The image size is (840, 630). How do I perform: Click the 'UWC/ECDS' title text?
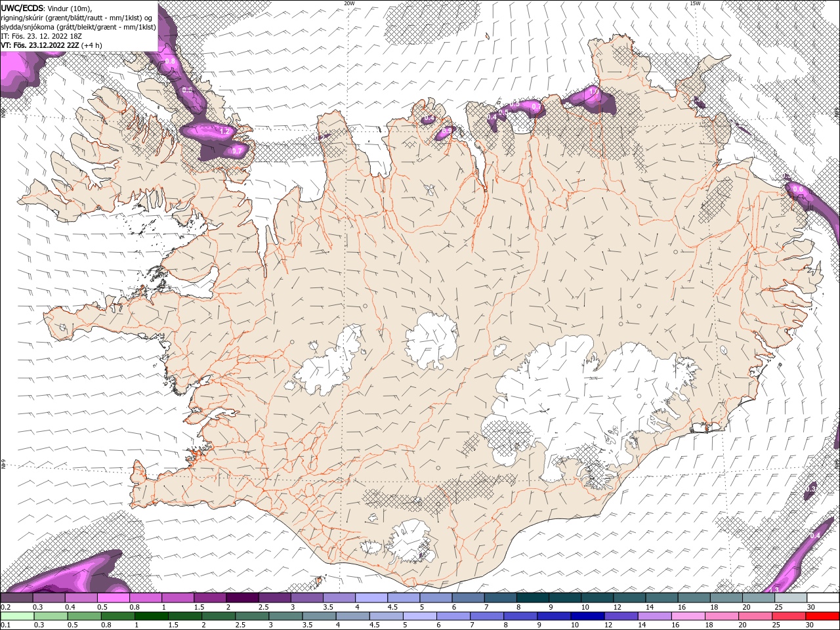(22, 8)
